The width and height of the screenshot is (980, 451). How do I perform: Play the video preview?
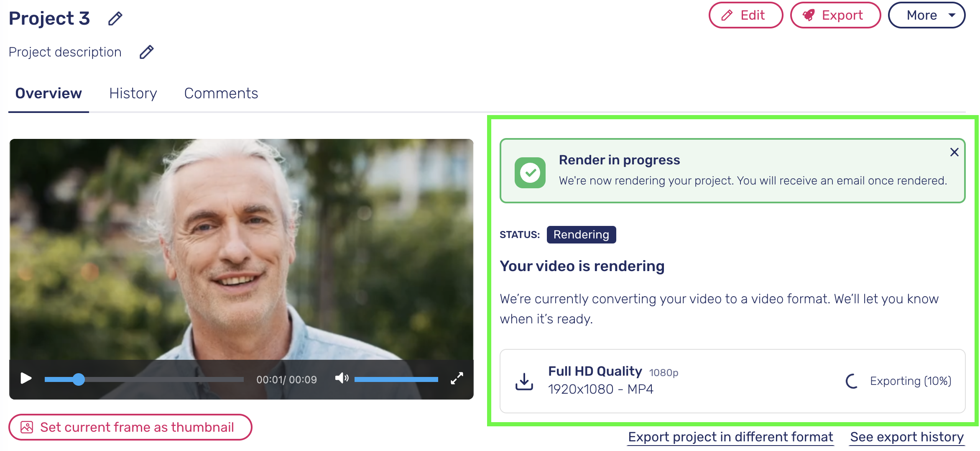point(26,379)
